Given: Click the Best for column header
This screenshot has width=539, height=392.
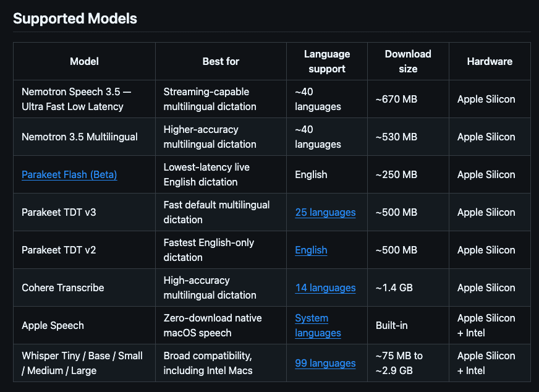Looking at the screenshot, I should pyautogui.click(x=221, y=61).
